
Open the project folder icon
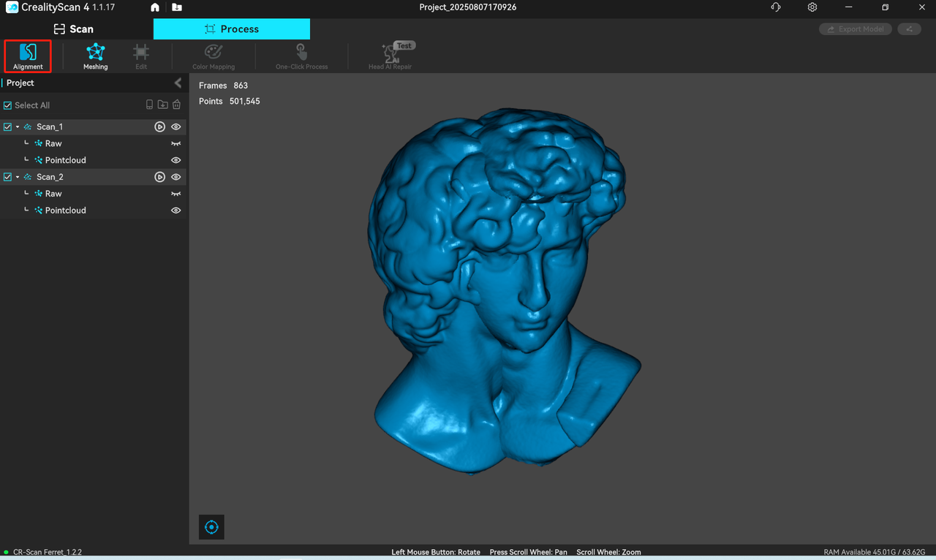(x=177, y=7)
